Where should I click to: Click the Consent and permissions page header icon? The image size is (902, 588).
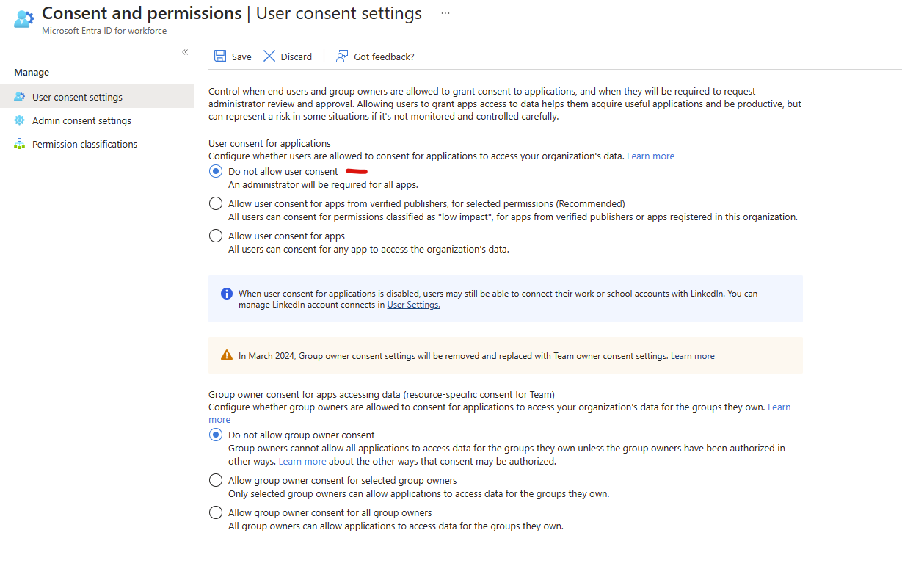(x=21, y=18)
